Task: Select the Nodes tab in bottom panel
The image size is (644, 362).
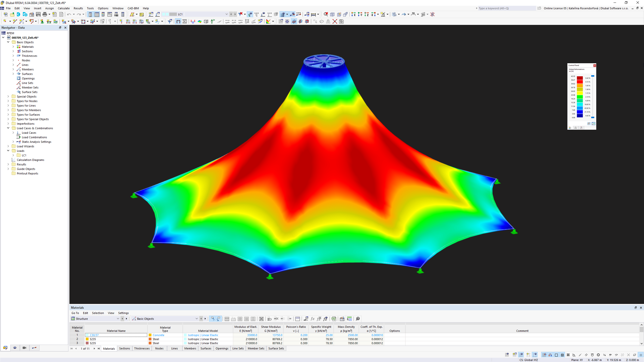Action: (x=159, y=348)
